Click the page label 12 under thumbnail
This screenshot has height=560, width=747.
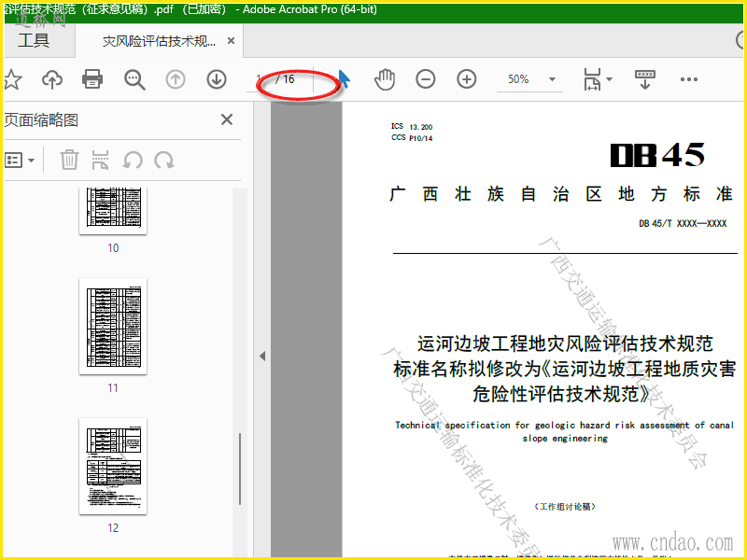point(113,528)
